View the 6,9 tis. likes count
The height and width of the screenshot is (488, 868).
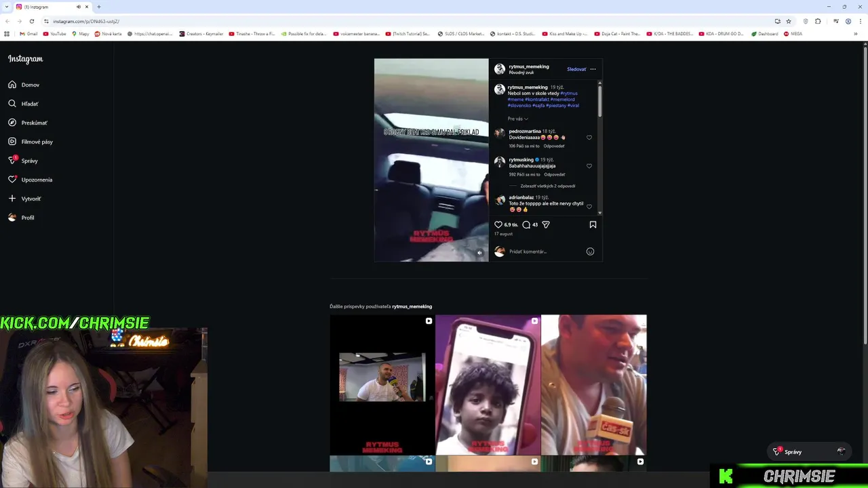(x=511, y=225)
